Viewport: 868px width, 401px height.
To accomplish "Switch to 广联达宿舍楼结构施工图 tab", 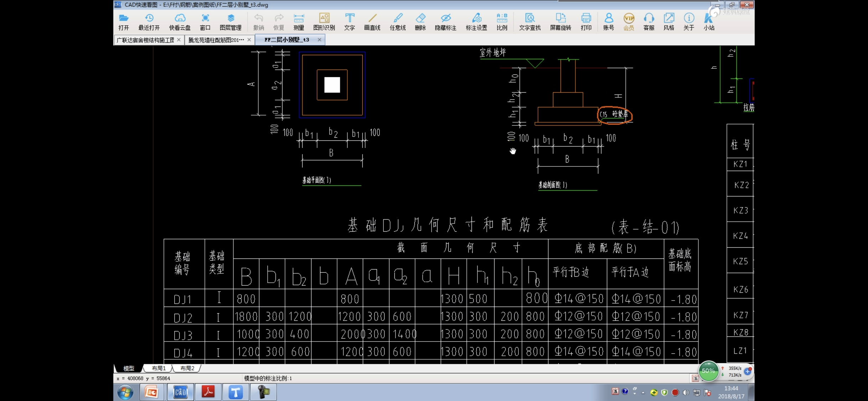I will [145, 40].
